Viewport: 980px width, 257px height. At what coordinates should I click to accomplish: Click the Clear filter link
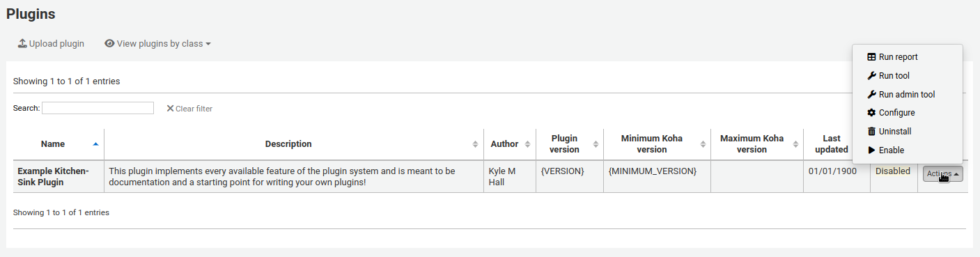coord(189,109)
